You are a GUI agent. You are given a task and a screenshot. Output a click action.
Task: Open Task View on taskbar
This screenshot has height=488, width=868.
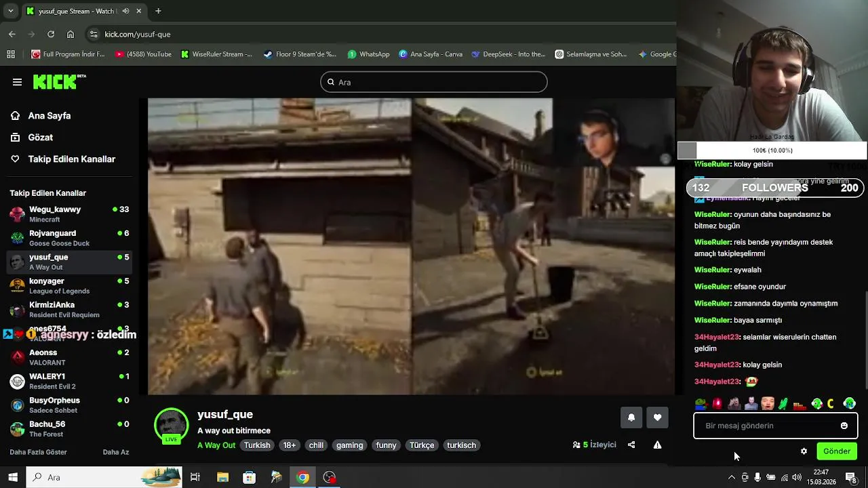[x=195, y=478]
